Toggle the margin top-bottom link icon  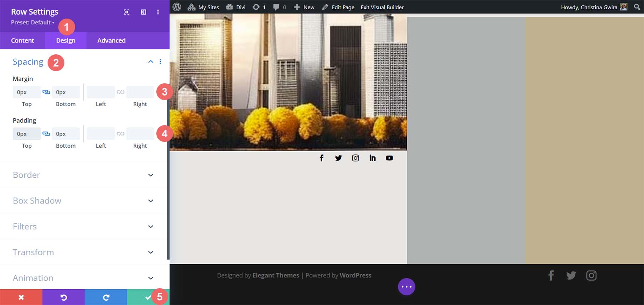coord(46,92)
